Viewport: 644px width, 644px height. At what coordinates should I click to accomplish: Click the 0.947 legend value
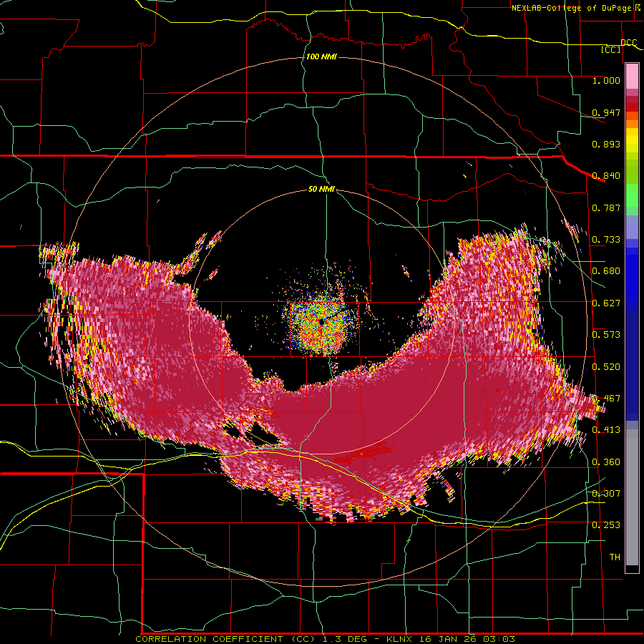coord(606,112)
